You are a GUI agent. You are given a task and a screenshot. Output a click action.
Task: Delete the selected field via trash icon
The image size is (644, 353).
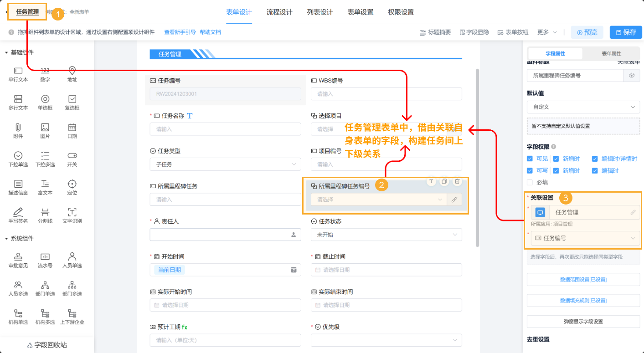pos(457,181)
